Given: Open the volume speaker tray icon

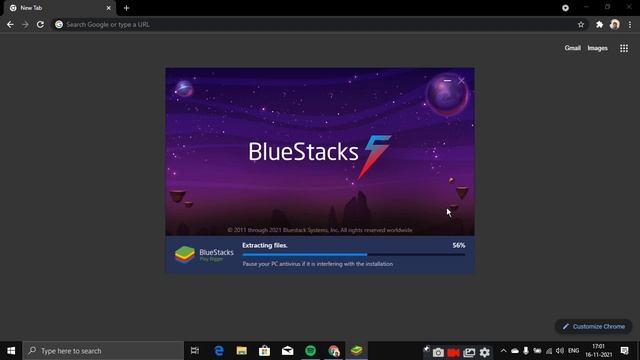Looking at the screenshot, I should point(560,351).
